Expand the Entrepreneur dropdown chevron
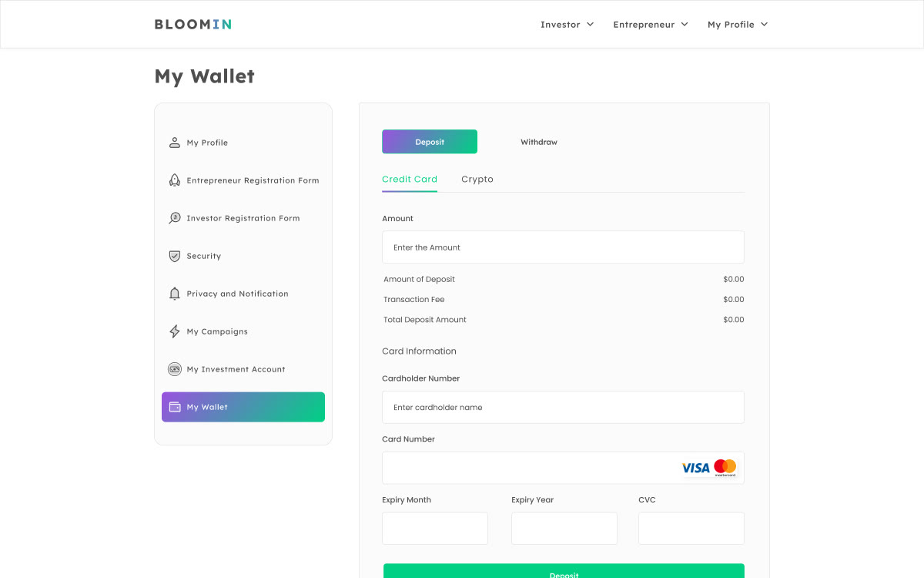The image size is (924, 578). pos(685,25)
